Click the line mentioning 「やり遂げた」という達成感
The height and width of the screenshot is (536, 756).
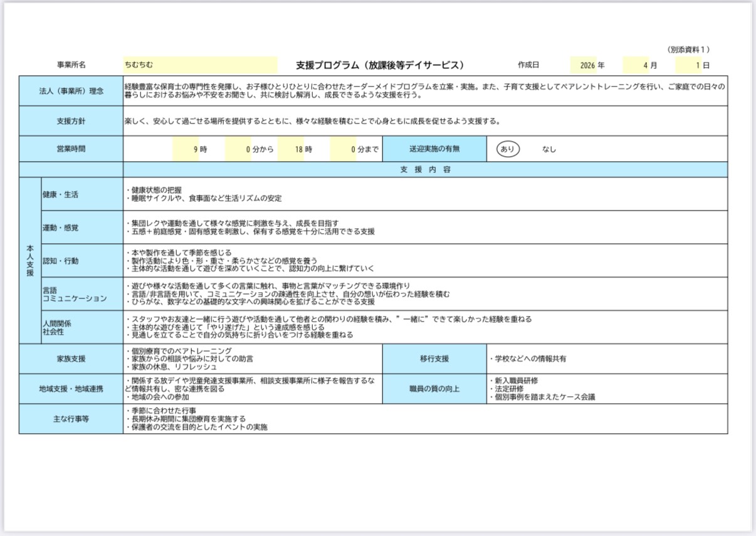click(x=225, y=327)
